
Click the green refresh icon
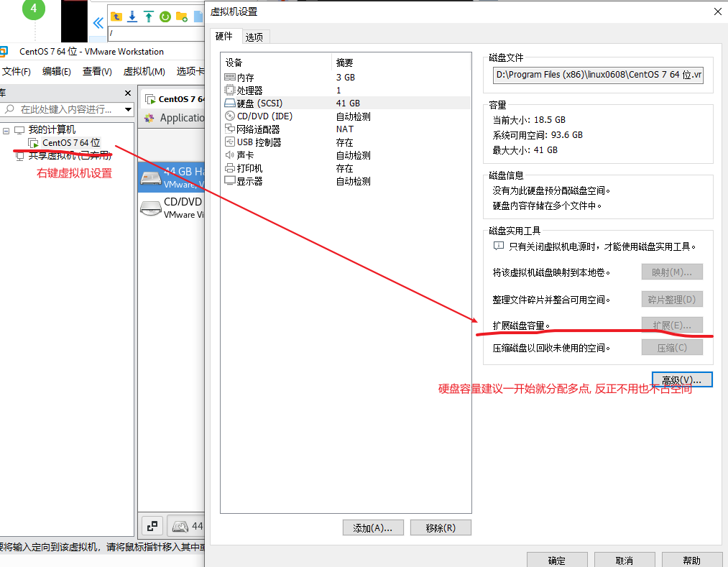[x=165, y=17]
